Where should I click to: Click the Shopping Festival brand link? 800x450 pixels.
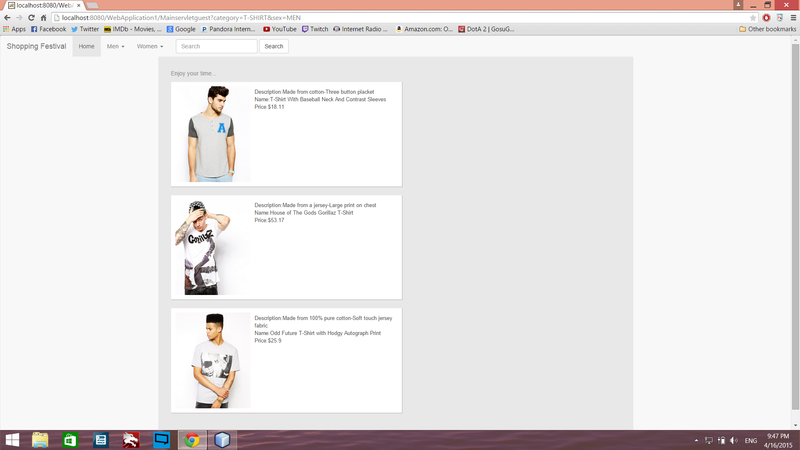pyautogui.click(x=36, y=46)
